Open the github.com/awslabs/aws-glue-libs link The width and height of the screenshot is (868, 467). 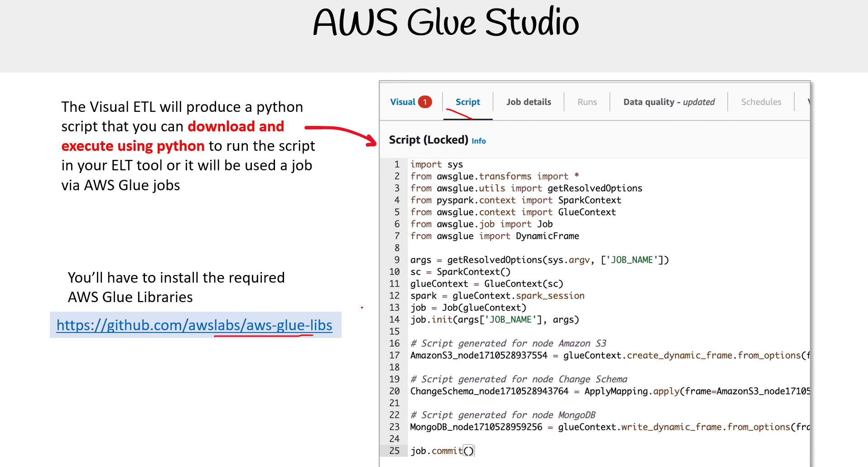(x=194, y=325)
